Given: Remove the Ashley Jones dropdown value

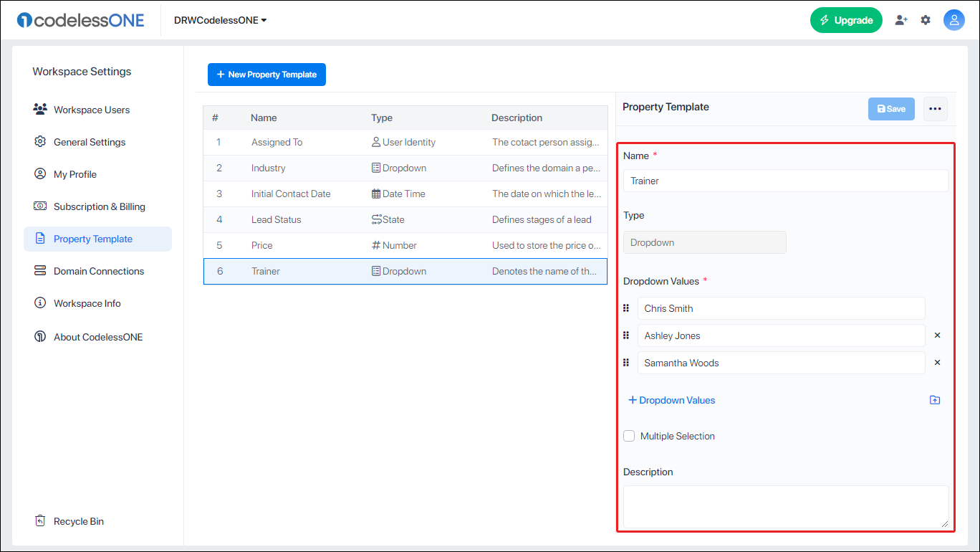Looking at the screenshot, I should [937, 336].
